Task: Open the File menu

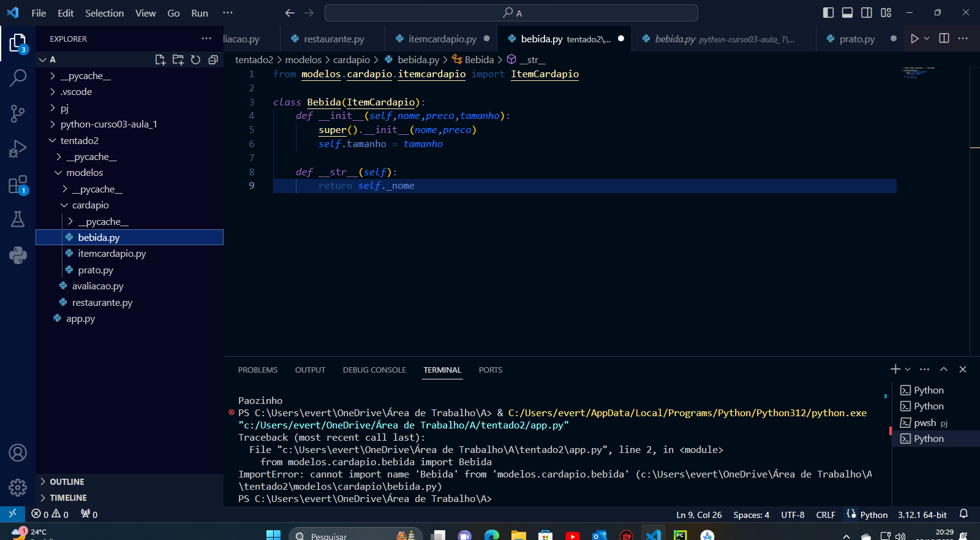Action: click(39, 13)
